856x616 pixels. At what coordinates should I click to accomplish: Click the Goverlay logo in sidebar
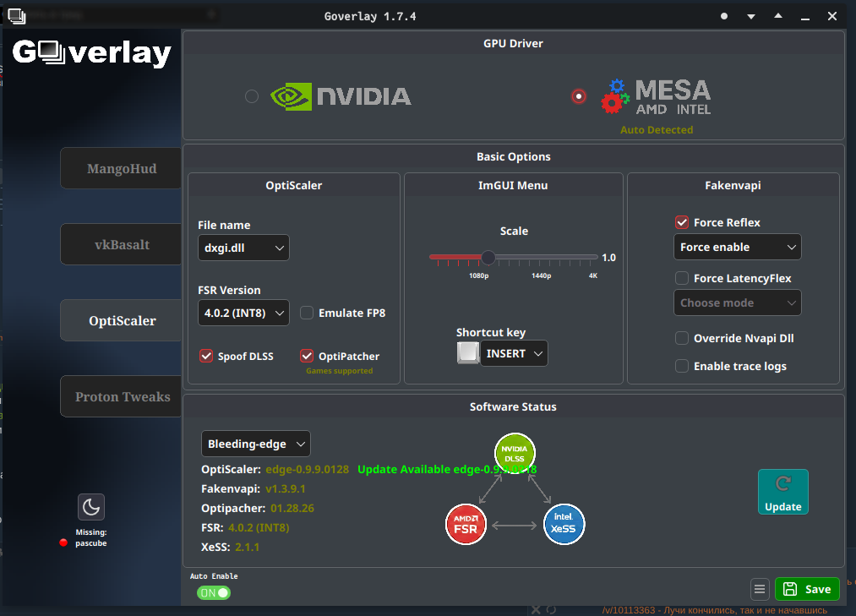tap(92, 53)
